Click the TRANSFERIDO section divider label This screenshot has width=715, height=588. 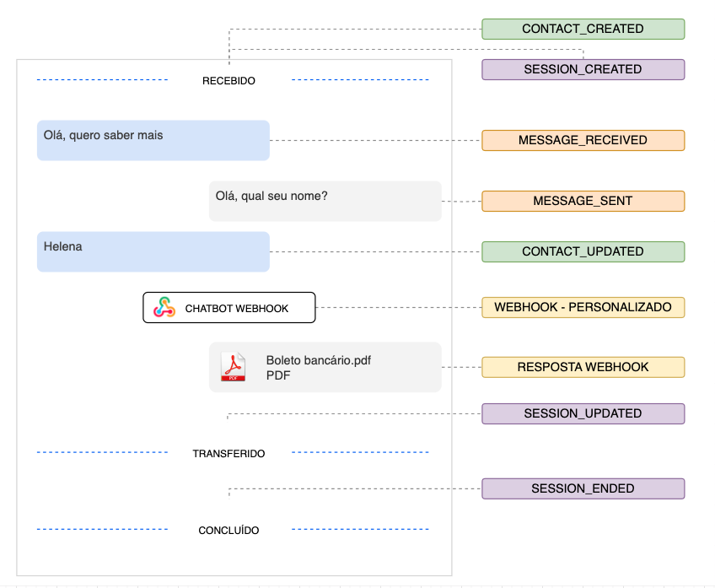tap(228, 454)
